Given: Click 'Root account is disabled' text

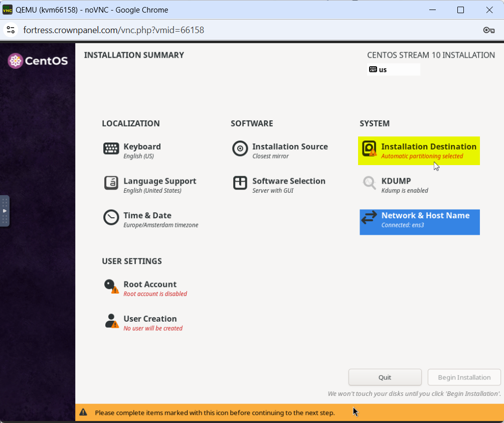Looking at the screenshot, I should pos(155,294).
